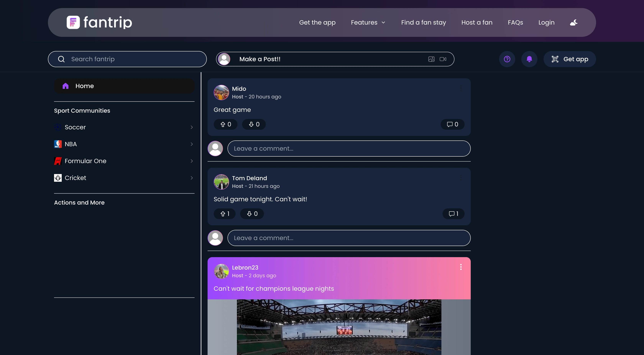Screen dimensions: 644x355
Task: Expand Cricket chevron
Action: pos(191,178)
